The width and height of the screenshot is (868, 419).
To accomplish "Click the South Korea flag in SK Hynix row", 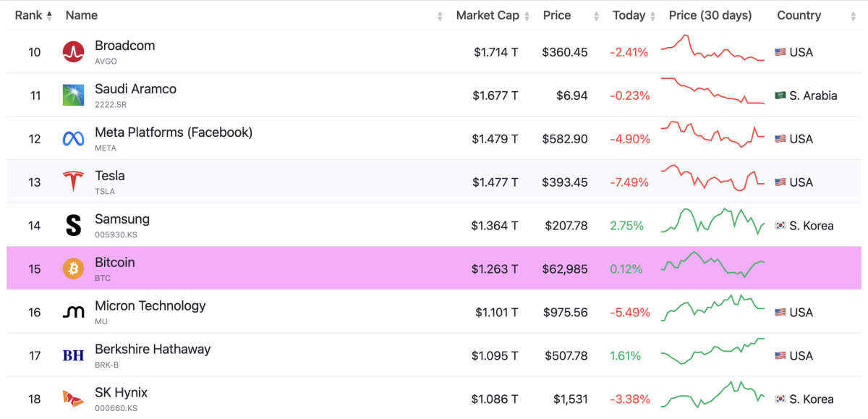I will point(780,399).
